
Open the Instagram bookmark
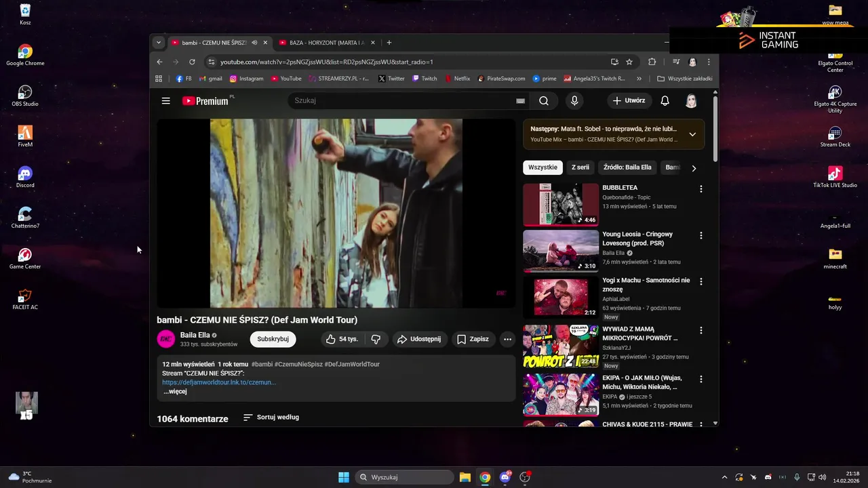point(246,79)
